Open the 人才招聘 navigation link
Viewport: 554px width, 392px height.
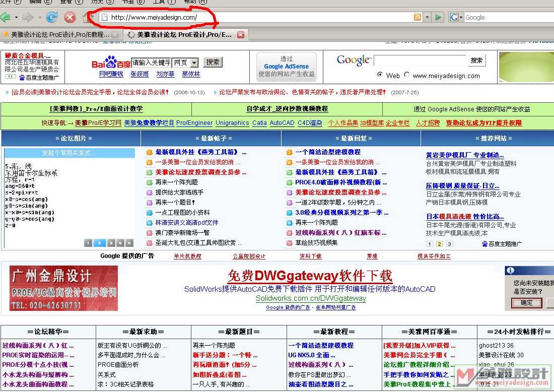click(428, 122)
